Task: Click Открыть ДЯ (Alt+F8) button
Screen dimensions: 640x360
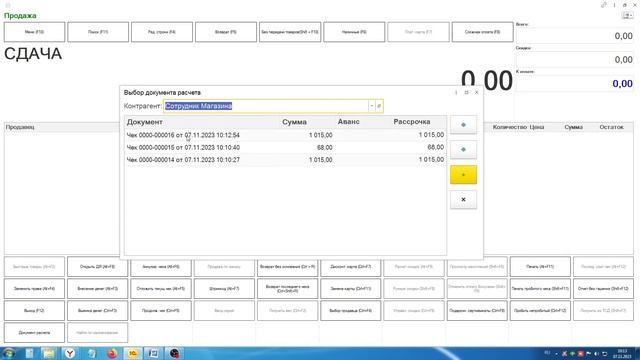Action: click(x=98, y=267)
